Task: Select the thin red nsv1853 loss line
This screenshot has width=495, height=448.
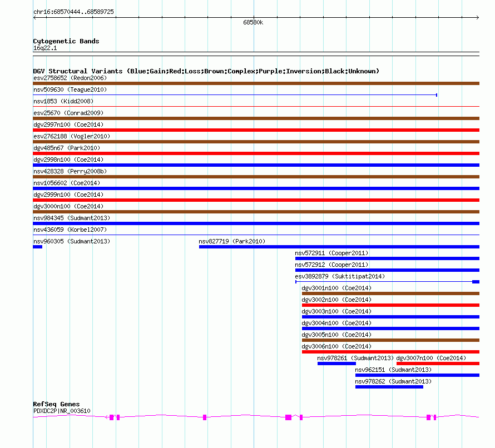Action: coord(256,107)
